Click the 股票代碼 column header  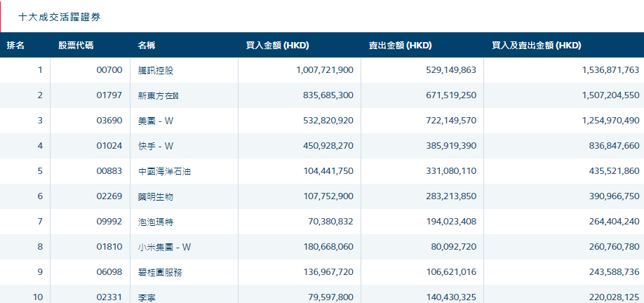pos(76,46)
